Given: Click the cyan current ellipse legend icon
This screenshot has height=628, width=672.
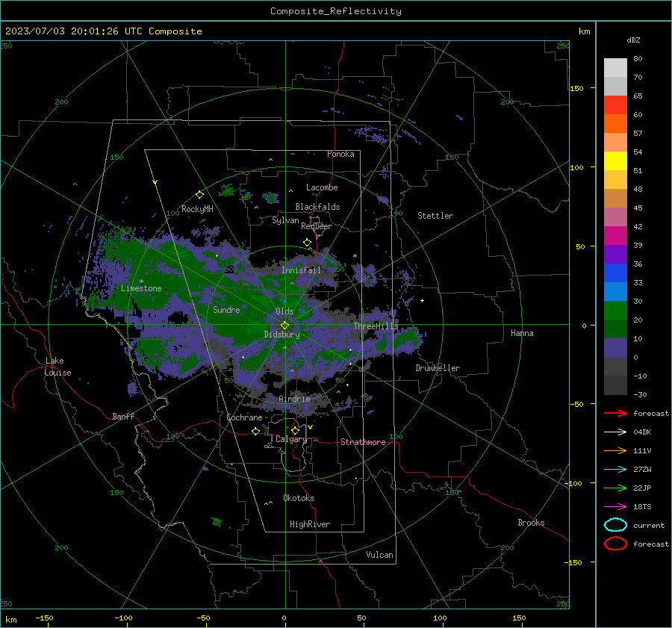Looking at the screenshot, I should tap(615, 525).
